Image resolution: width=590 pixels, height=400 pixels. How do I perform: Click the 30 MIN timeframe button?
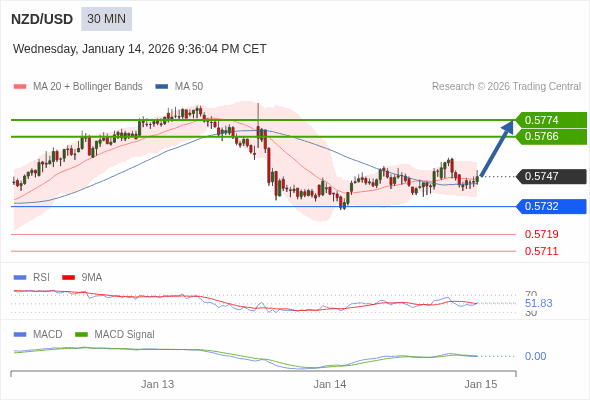click(106, 19)
